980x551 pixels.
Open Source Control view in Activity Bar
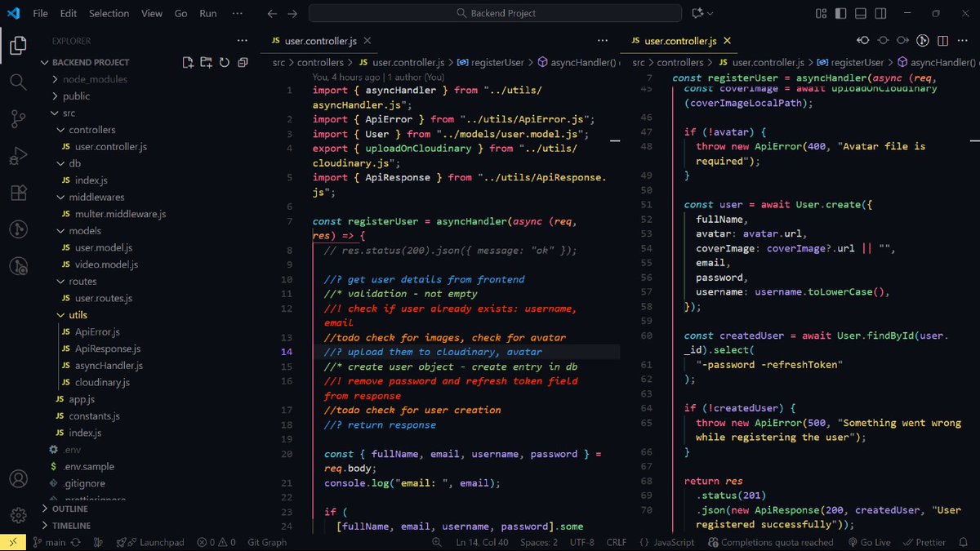pyautogui.click(x=17, y=118)
